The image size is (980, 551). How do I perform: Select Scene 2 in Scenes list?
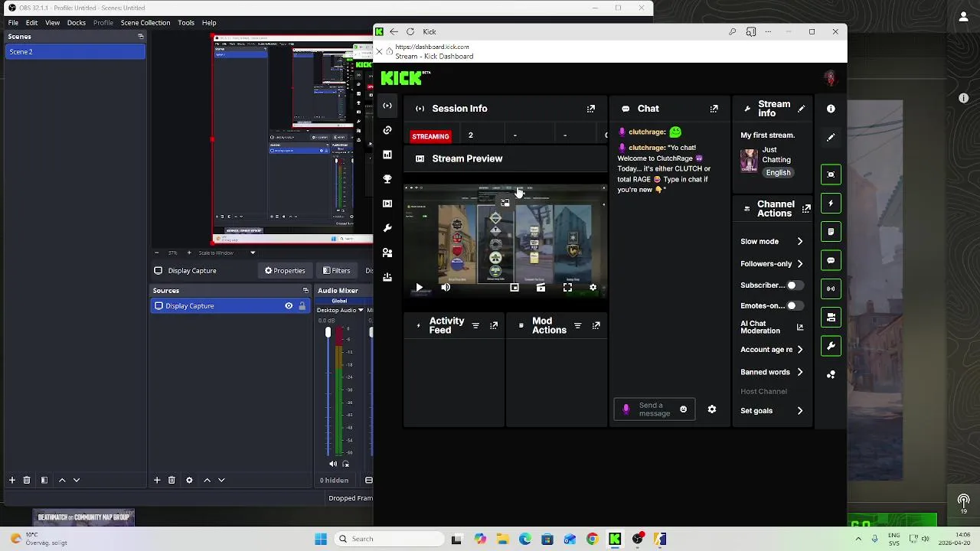(74, 51)
